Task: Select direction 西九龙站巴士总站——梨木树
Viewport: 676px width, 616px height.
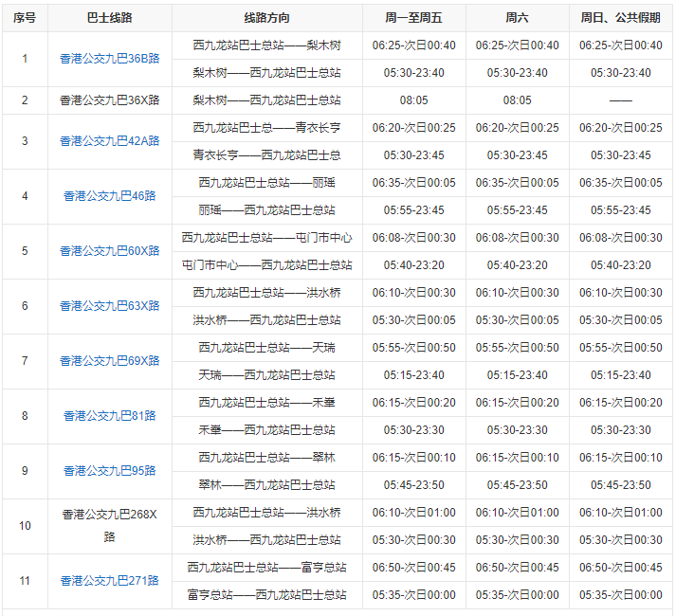Action: pos(266,45)
